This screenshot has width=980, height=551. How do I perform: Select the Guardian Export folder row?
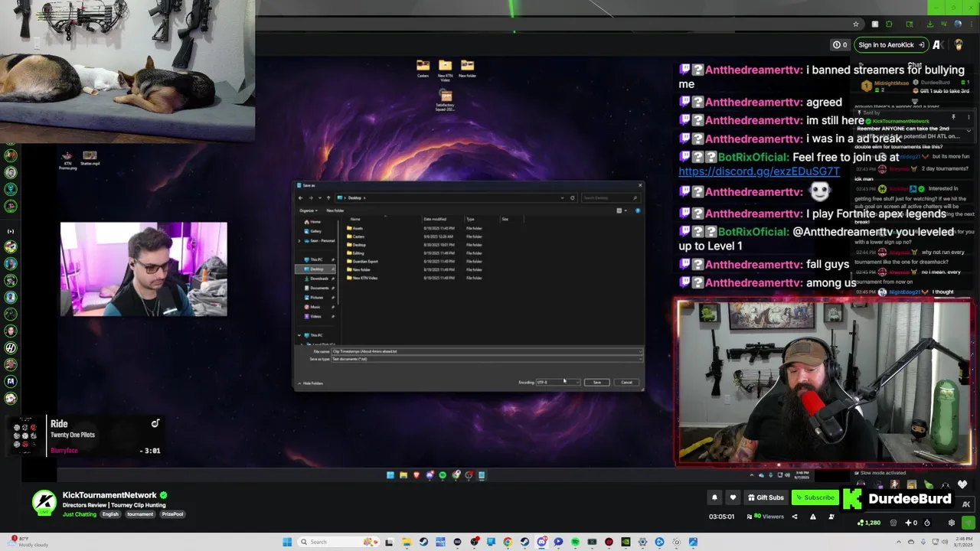click(x=416, y=262)
